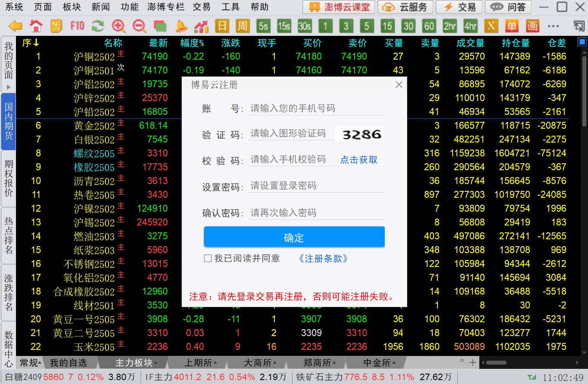Screen dimensions: 588x384
Task: Open the alert bell icon
Action: 181,26
